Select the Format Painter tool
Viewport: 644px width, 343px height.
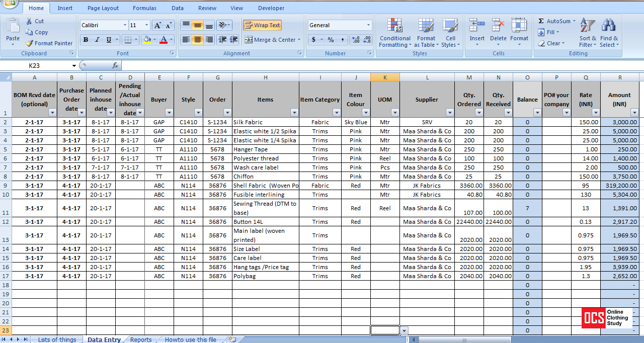pos(49,43)
